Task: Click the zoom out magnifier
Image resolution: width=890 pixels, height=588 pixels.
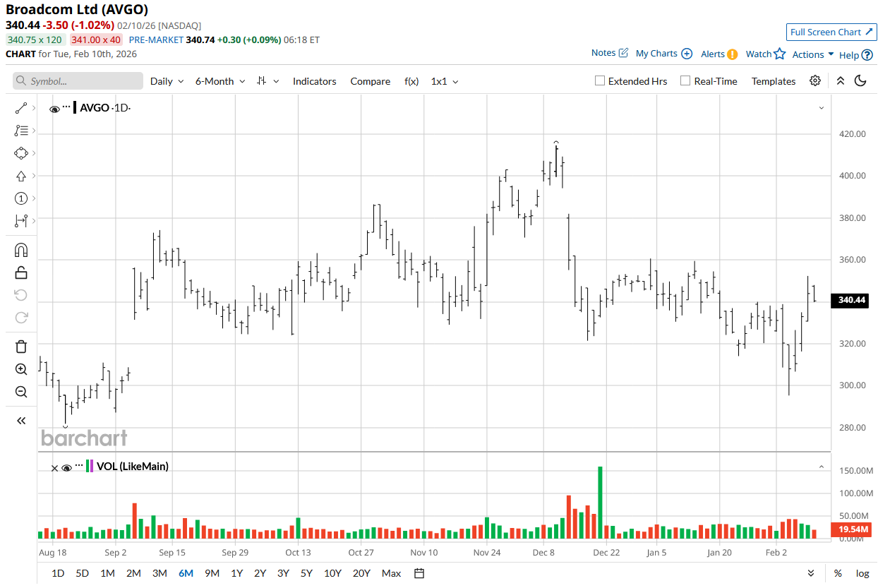Action: 20,392
